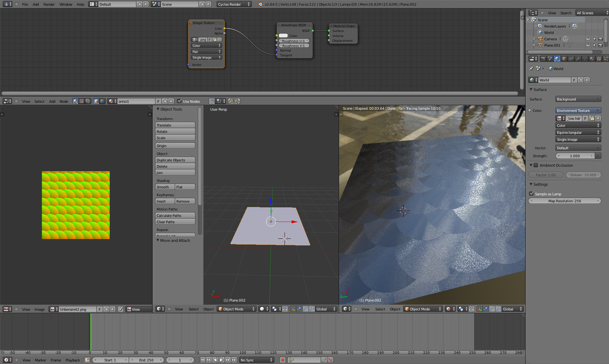Click the Calculate Paths button
Viewport: 609px width, 364px height.
click(175, 216)
